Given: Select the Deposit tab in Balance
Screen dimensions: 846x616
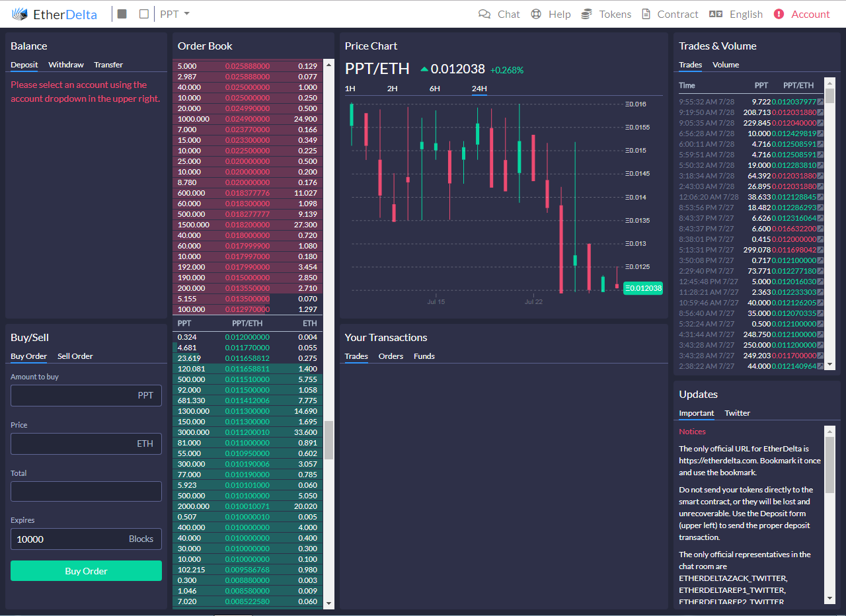Looking at the screenshot, I should coord(24,65).
